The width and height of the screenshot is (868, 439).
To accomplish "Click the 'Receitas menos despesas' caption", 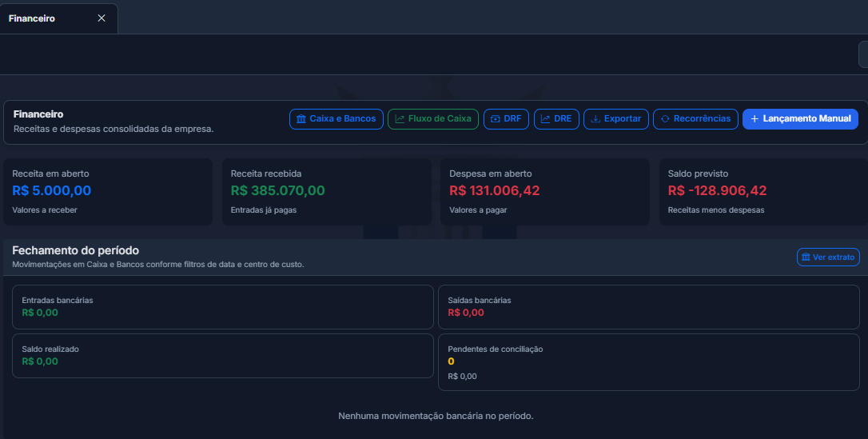I will (x=716, y=210).
